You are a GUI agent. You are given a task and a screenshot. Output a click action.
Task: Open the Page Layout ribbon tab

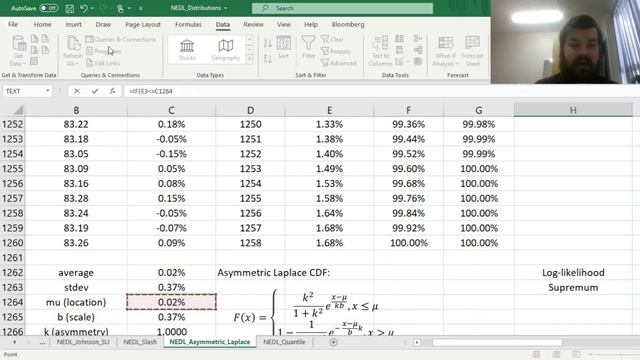pyautogui.click(x=143, y=24)
